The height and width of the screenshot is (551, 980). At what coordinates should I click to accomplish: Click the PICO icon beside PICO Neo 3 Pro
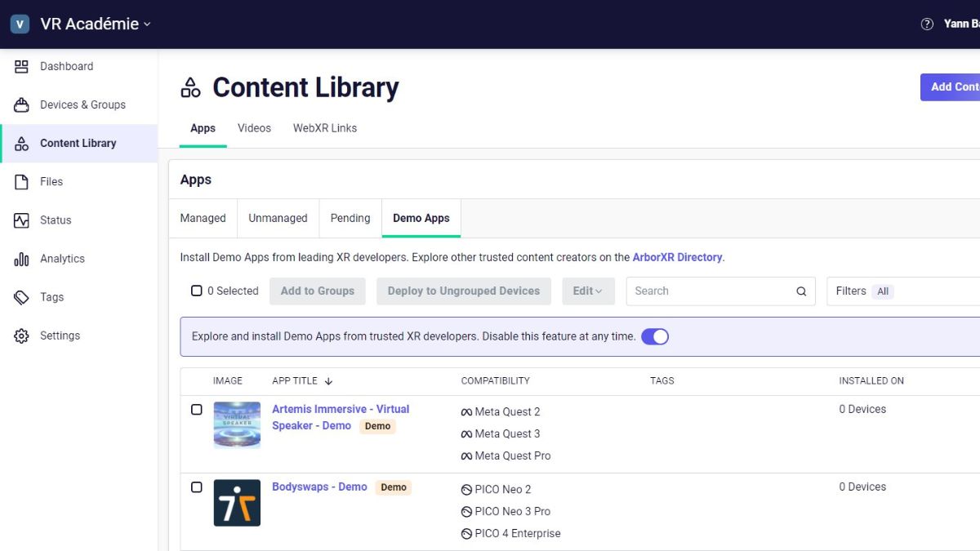coord(466,512)
